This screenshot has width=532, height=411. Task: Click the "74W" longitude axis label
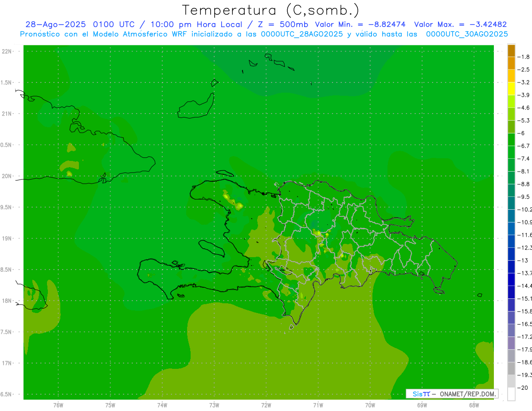pyautogui.click(x=162, y=405)
